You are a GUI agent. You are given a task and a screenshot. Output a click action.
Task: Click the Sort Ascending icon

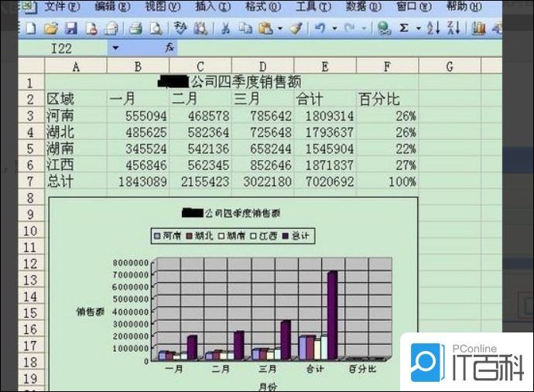pyautogui.click(x=433, y=29)
